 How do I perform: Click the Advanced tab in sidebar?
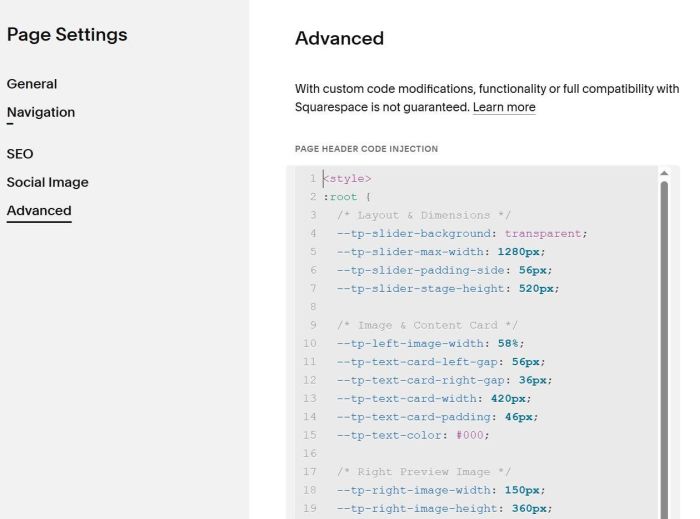39,211
